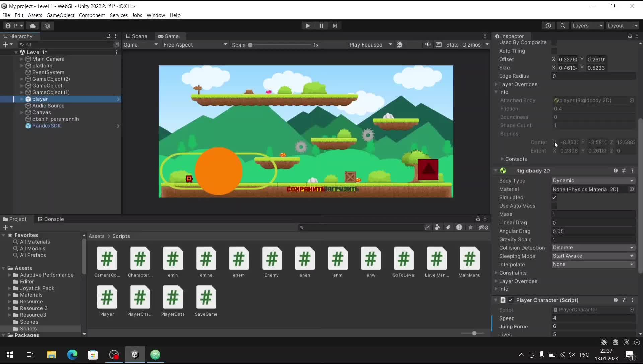Mute audio in the Game view
Screen dimensions: 643x364
tap(428, 44)
